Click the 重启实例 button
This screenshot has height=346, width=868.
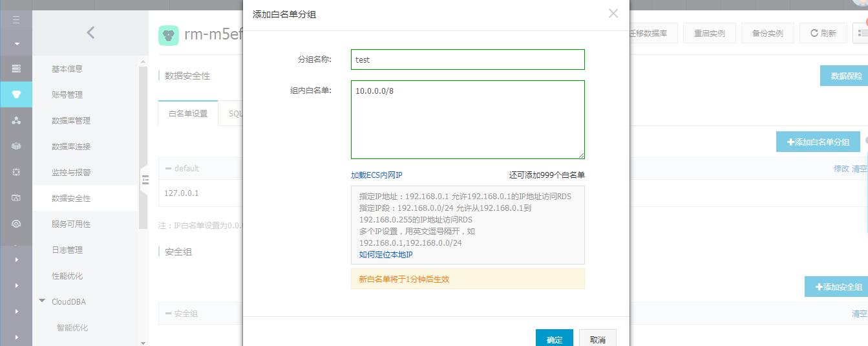(710, 33)
